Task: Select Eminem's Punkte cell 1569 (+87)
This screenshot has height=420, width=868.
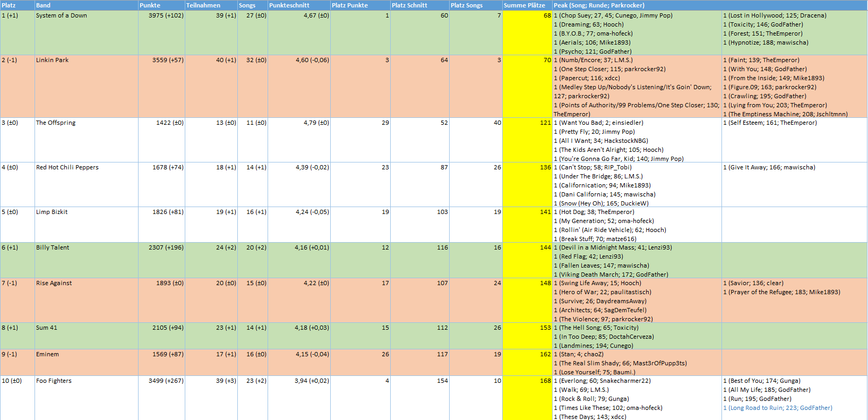Action: point(162,355)
